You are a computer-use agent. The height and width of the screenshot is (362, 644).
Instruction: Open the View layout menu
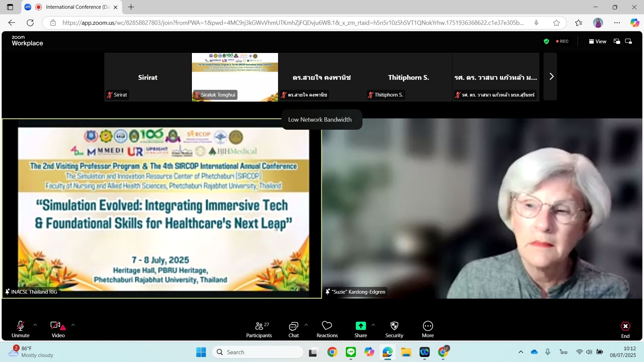[x=597, y=41]
